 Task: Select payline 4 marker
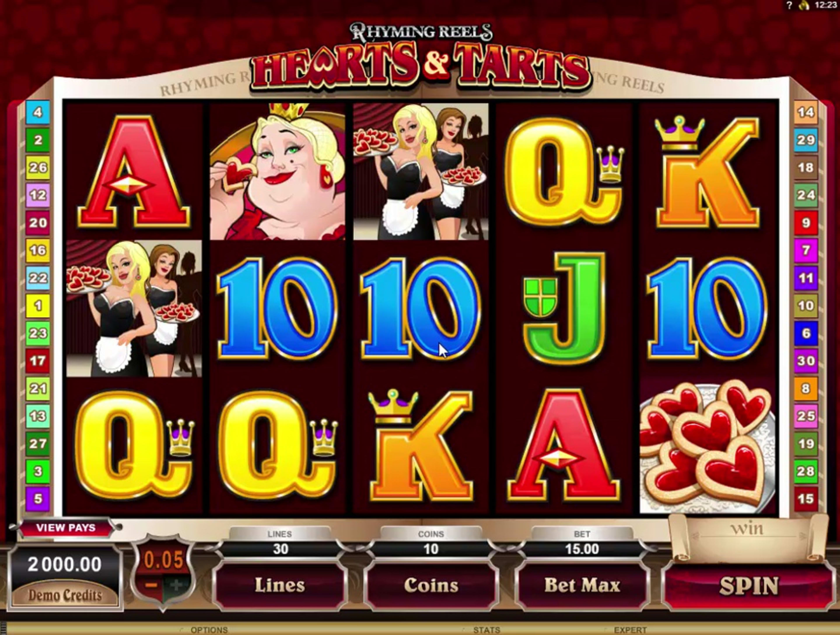(38, 112)
